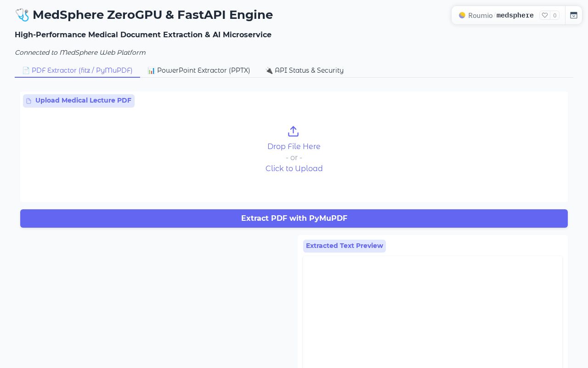Click the stethoscope logo icon
Screen dimensions: 588x368
point(22,15)
